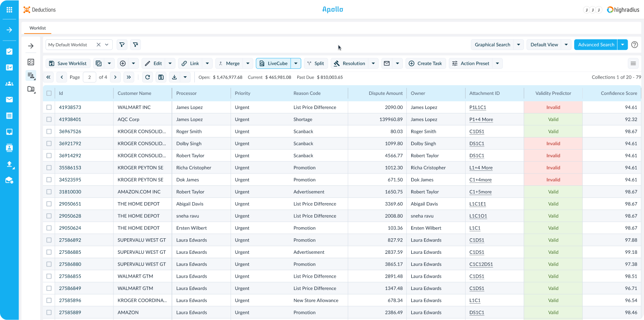
Task: Expand the blue sidebar with arrow icon
Action: click(9, 30)
